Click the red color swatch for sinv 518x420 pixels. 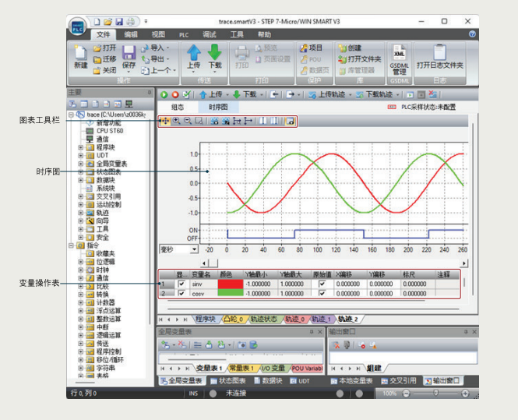[x=231, y=284]
